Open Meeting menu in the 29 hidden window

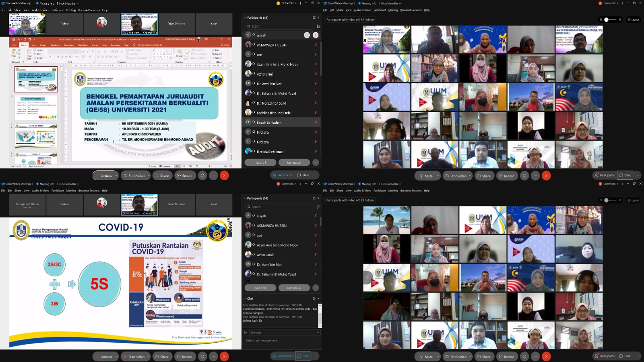point(393,191)
